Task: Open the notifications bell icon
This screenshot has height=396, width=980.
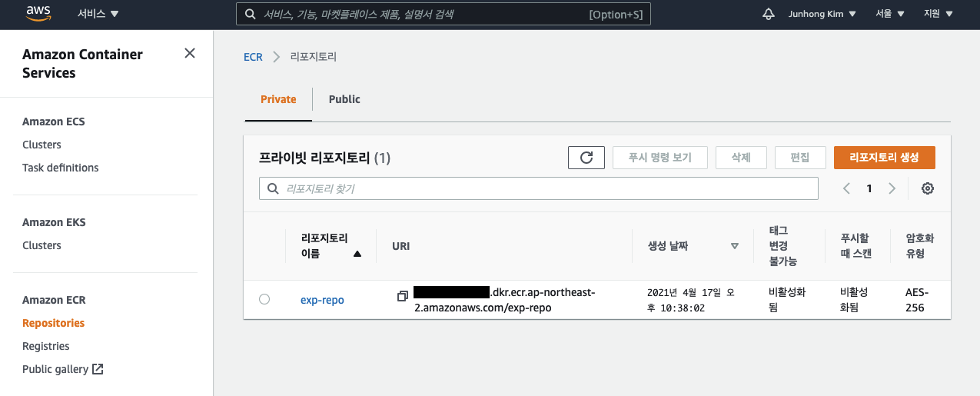Action: point(768,14)
